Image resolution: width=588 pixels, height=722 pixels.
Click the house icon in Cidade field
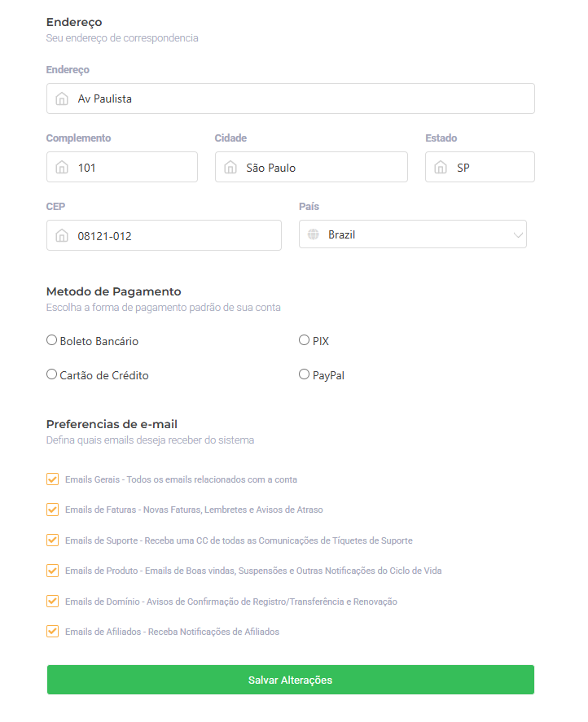click(230, 168)
